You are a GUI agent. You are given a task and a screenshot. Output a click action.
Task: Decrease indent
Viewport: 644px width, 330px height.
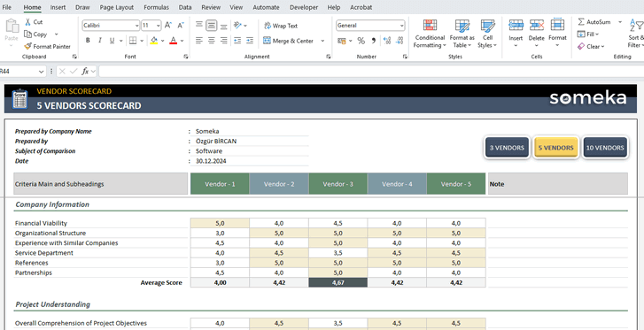tap(237, 40)
